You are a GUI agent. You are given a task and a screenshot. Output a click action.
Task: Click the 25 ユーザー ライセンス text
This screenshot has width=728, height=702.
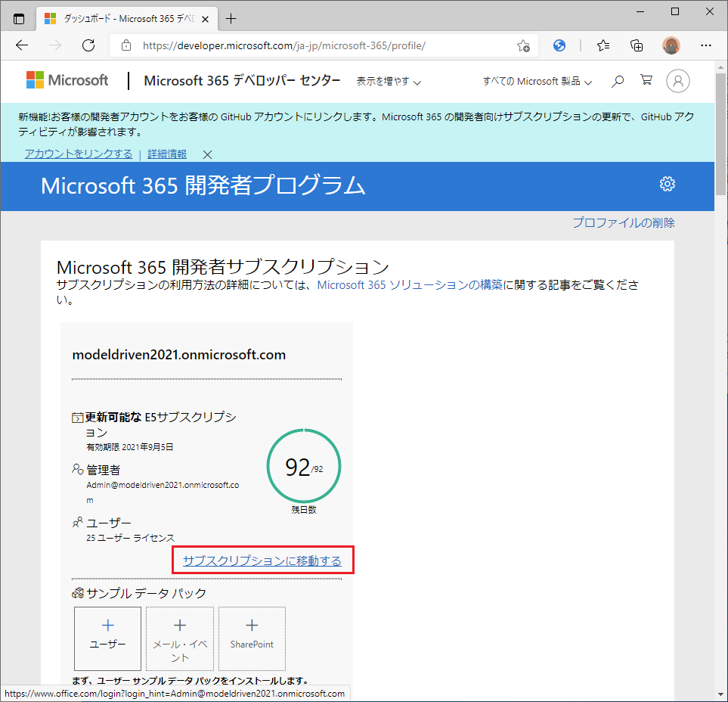click(131, 538)
